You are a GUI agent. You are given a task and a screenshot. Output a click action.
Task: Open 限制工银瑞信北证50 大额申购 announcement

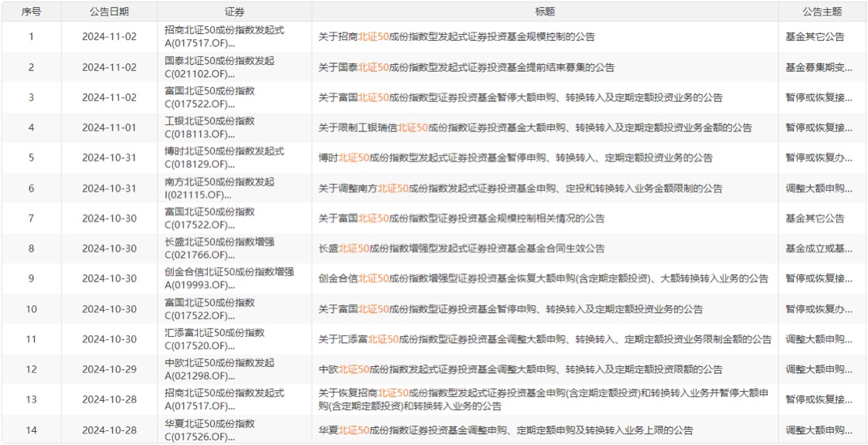[x=536, y=127]
